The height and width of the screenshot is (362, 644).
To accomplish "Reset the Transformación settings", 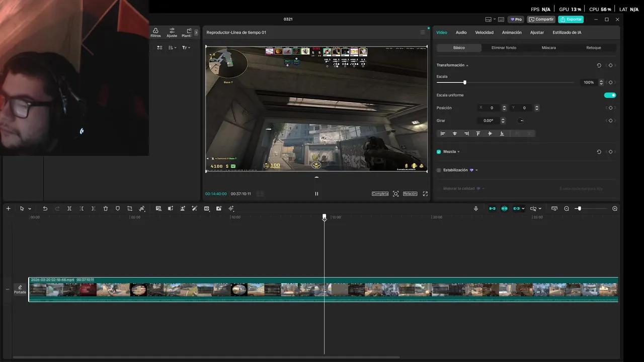I will (599, 65).
